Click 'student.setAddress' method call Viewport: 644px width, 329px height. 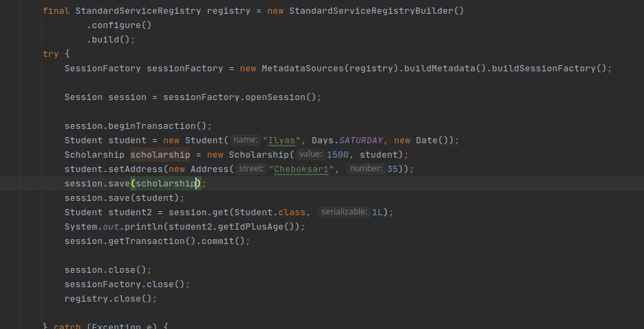(x=114, y=169)
